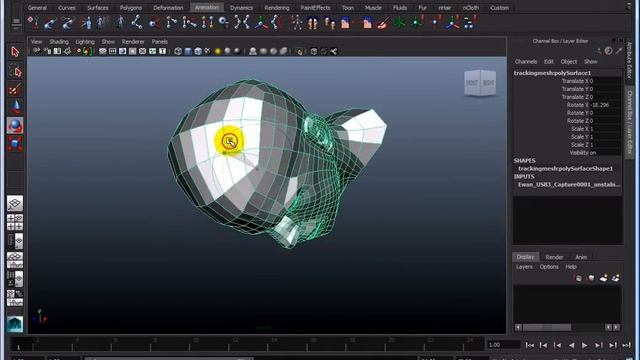
Task: Select perspective/outliner layout icon
Action: tap(15, 241)
